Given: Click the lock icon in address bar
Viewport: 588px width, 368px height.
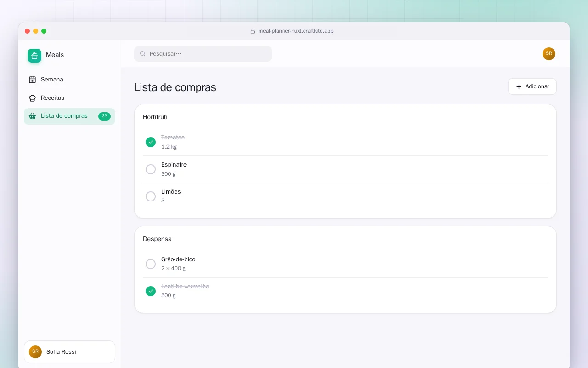Looking at the screenshot, I should pyautogui.click(x=253, y=31).
